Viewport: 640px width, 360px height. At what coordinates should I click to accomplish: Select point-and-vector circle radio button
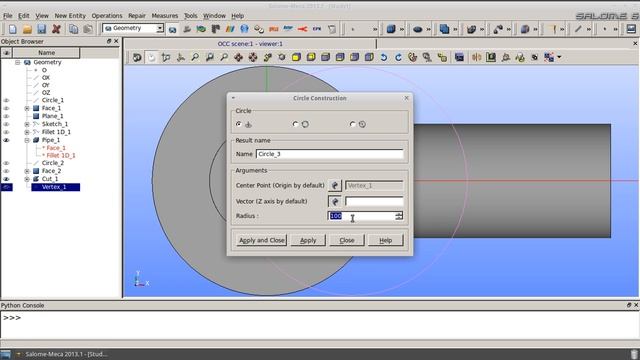tap(239, 124)
